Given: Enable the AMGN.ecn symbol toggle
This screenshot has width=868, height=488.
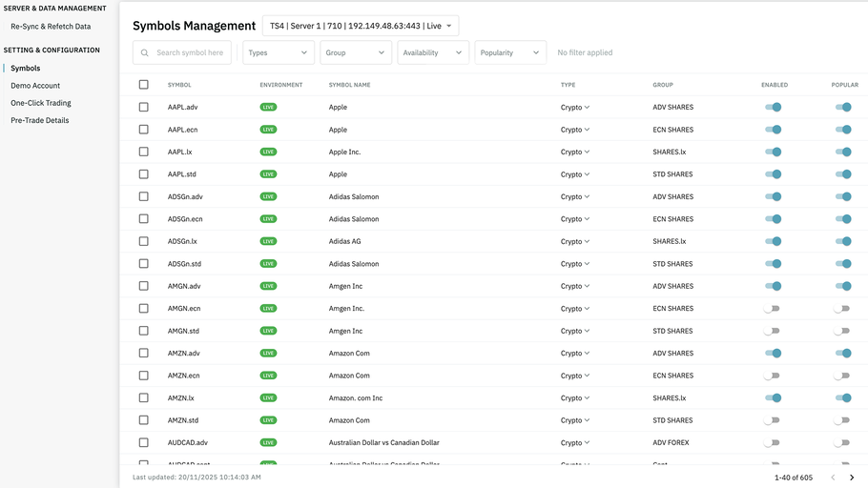Looking at the screenshot, I should tap(772, 309).
